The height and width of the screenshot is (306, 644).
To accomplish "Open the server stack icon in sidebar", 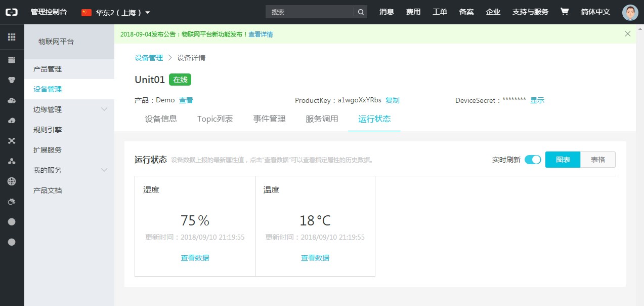I will [x=12, y=60].
